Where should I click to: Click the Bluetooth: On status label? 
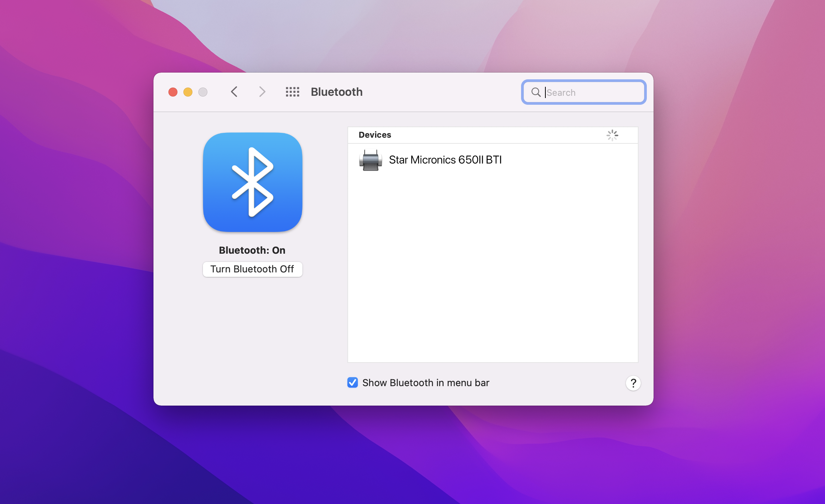[252, 250]
